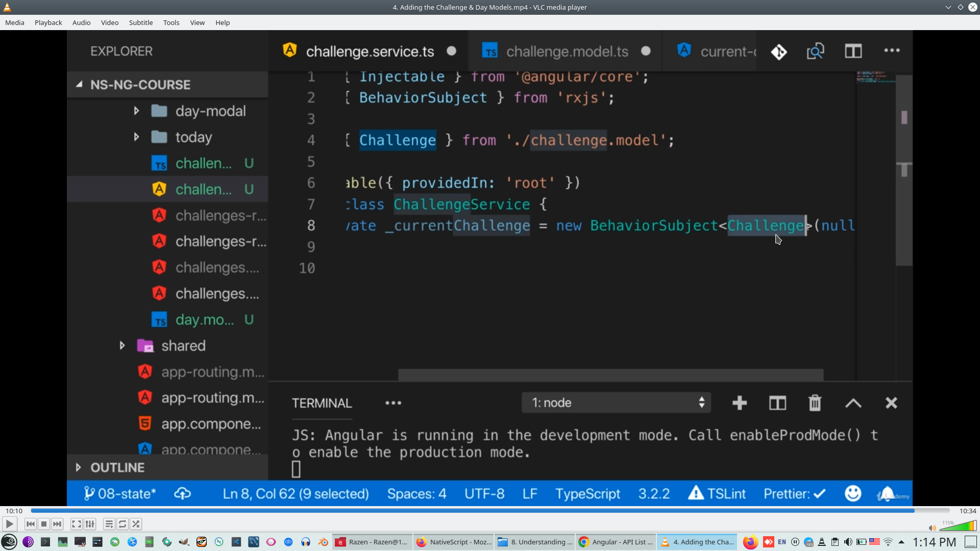Screen dimensions: 980x551
Task: Show extended settings equalizer icon
Action: (90, 524)
